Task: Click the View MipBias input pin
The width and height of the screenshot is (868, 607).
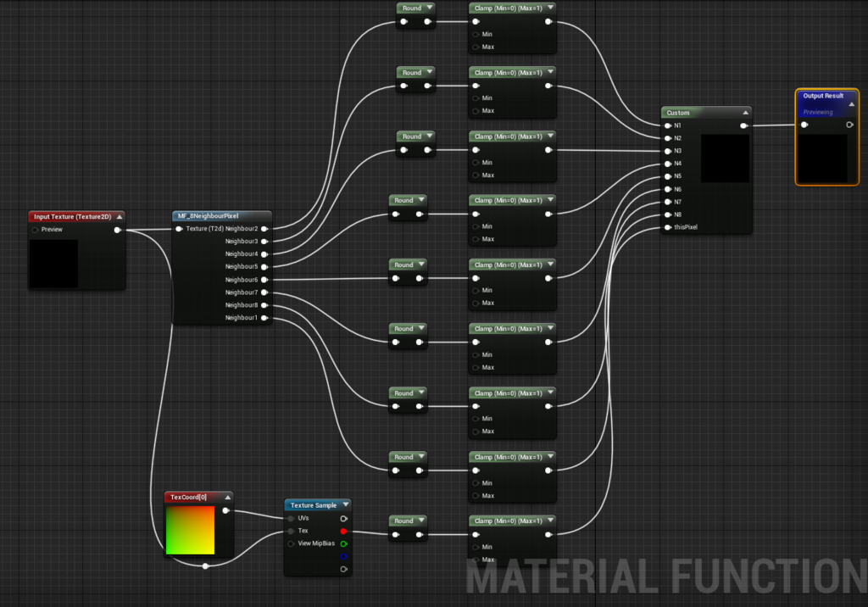Action: point(292,544)
